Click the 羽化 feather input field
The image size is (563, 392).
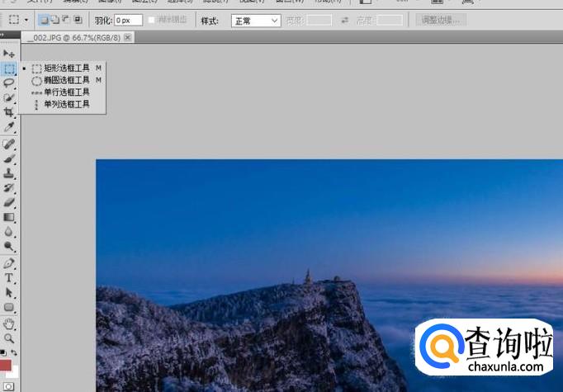(128, 20)
